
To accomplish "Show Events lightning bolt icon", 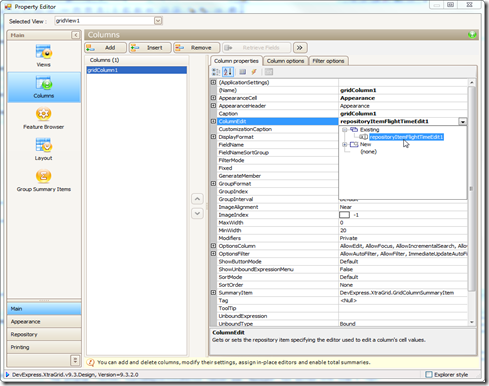I will coord(254,72).
